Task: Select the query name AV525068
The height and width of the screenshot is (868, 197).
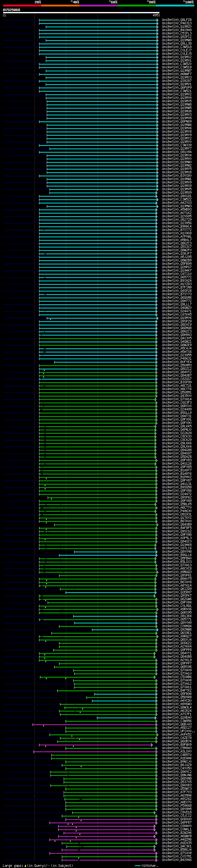Action: 11,10
